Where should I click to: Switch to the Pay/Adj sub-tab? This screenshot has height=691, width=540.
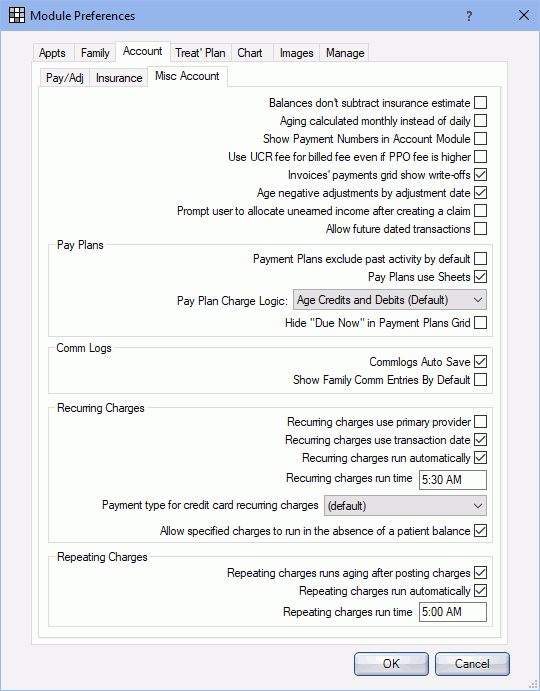point(64,78)
